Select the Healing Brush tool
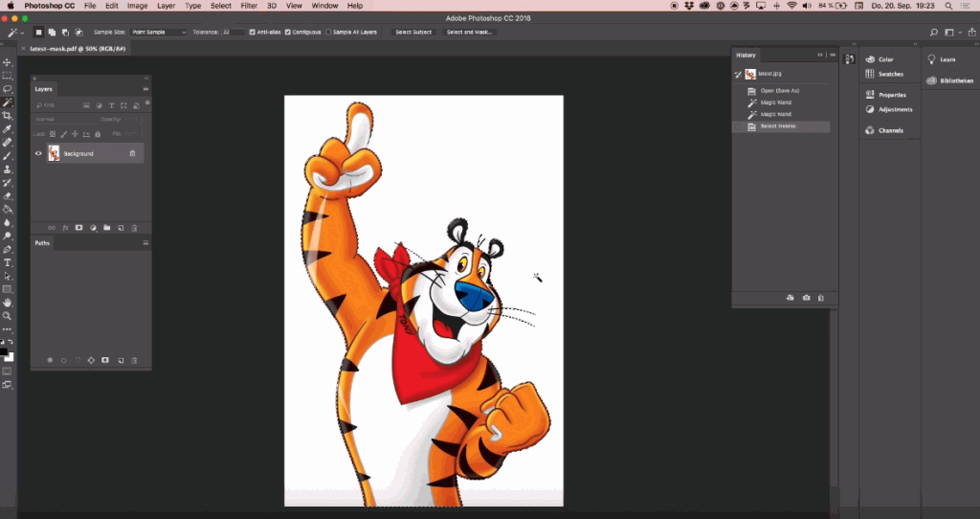980x519 pixels. (x=8, y=143)
